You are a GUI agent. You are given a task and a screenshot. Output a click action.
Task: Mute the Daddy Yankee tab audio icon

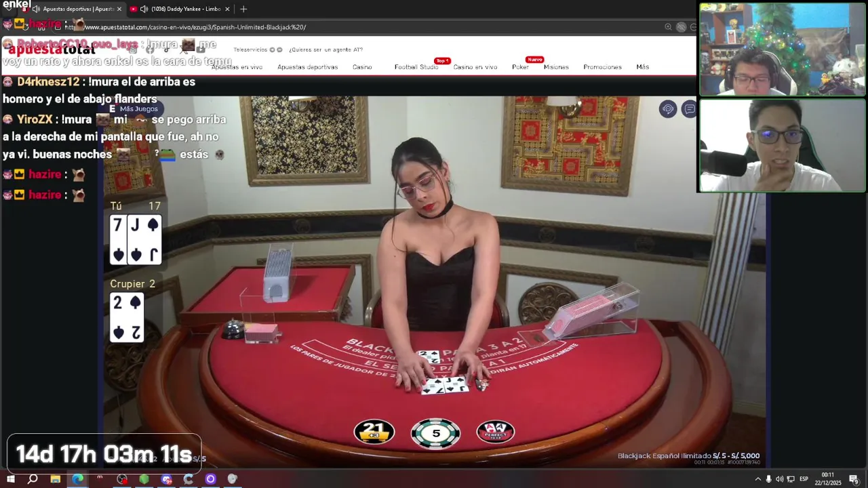144,9
